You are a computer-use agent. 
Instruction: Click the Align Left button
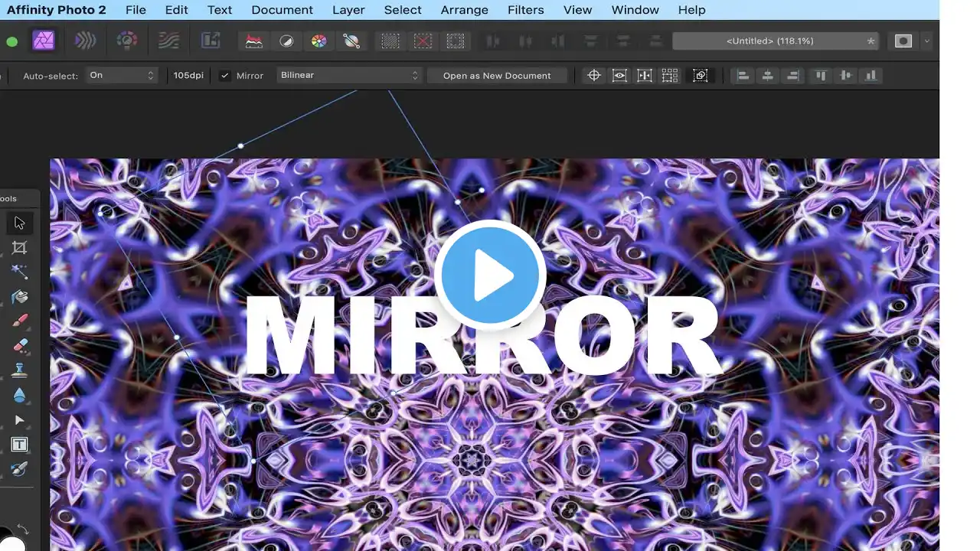[x=742, y=75]
